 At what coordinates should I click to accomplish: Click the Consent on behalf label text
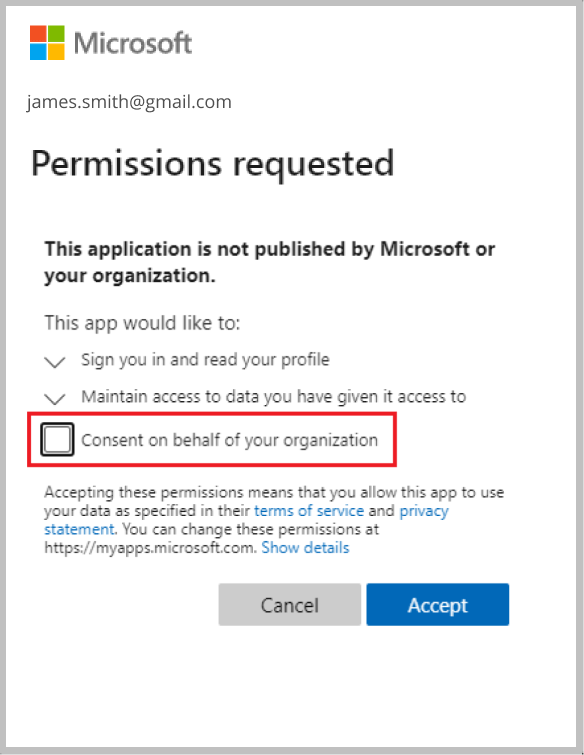pyautogui.click(x=230, y=440)
